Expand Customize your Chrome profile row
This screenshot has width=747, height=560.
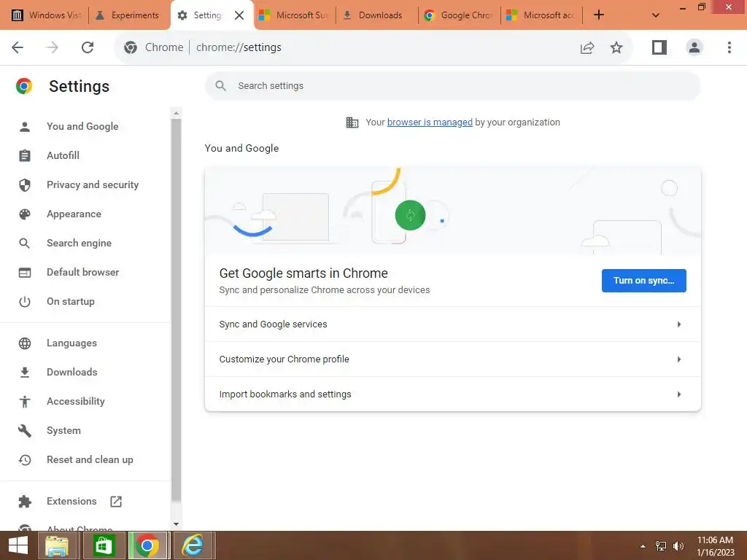pyautogui.click(x=452, y=359)
